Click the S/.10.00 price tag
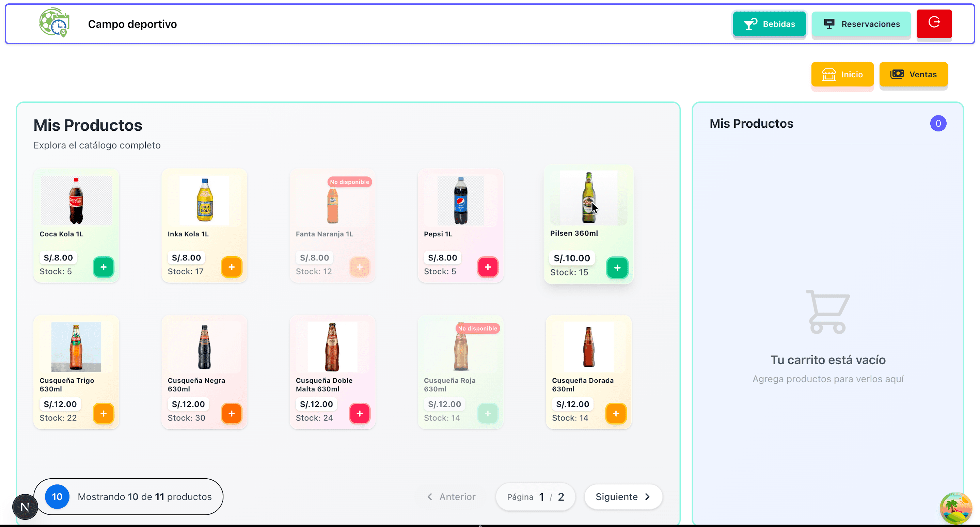The image size is (980, 527). click(572, 258)
